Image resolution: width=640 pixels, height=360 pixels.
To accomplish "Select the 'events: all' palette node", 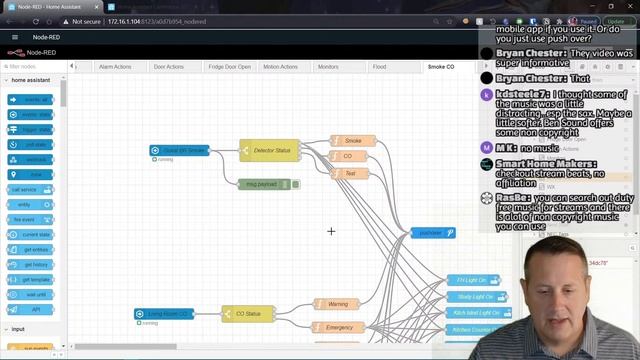I will point(31,100).
